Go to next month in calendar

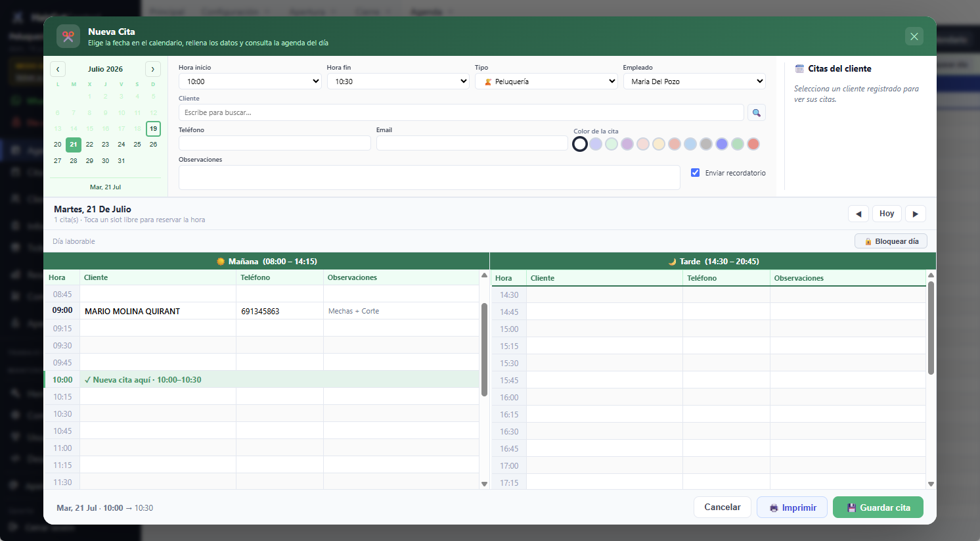[x=153, y=69]
